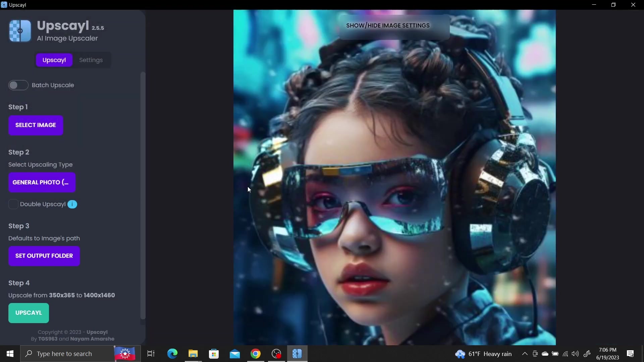Click the taskbar search field
The image size is (644, 362).
[67, 354]
